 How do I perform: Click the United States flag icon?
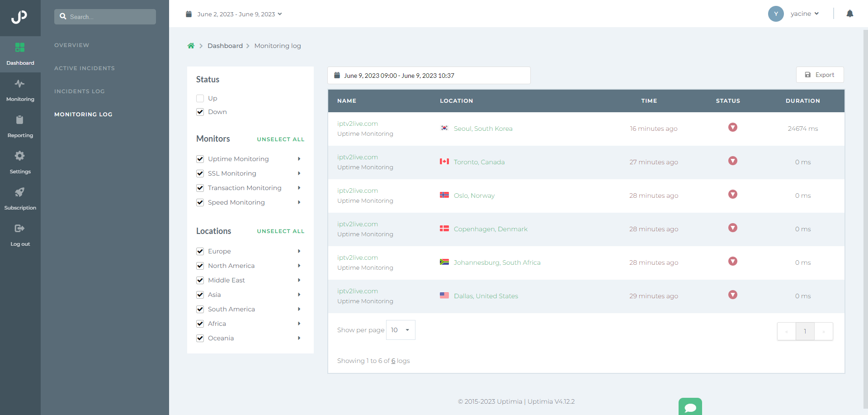click(x=444, y=296)
